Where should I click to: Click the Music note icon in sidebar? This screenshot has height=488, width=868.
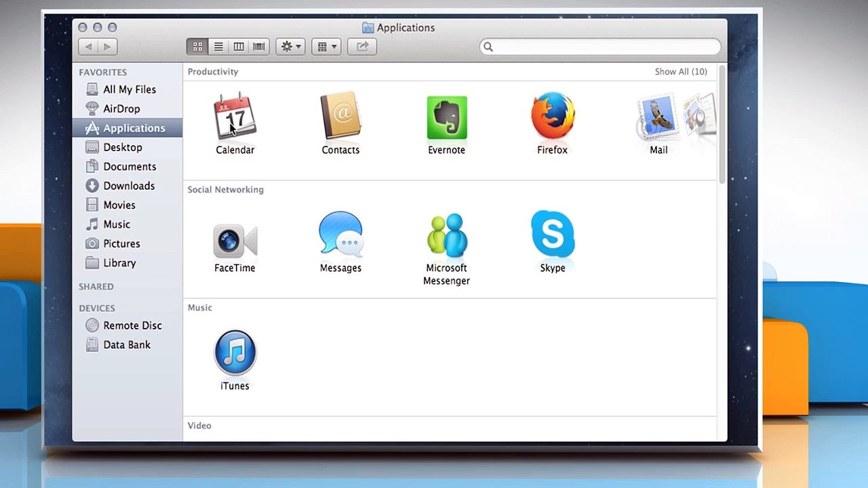coord(92,224)
